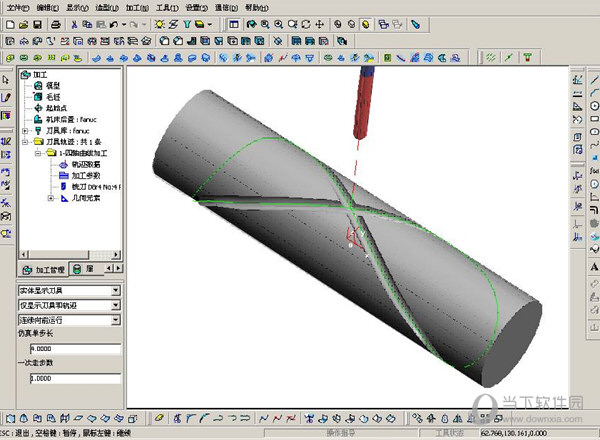The width and height of the screenshot is (600, 440).
Task: Open the Undo history dropdown arrow
Action: (124, 25)
